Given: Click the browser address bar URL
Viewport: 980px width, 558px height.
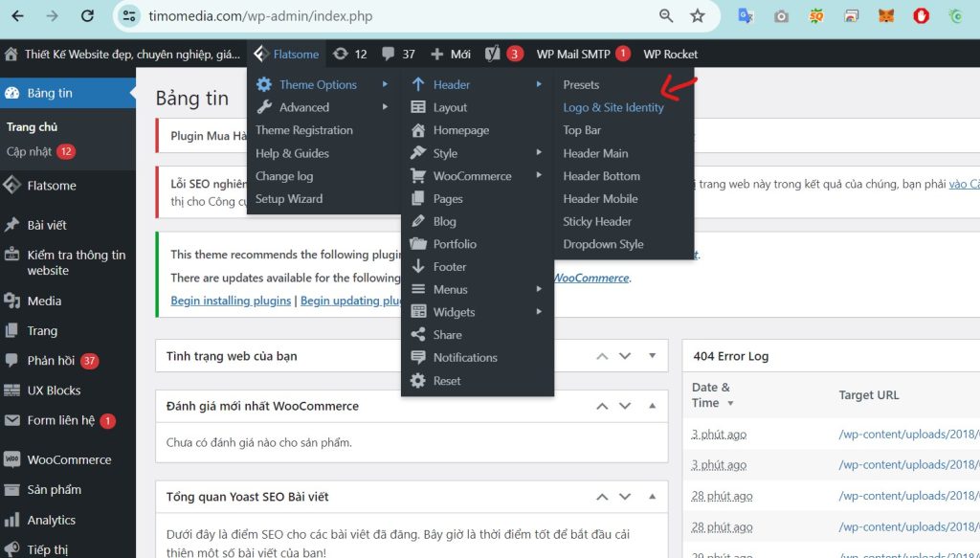Looking at the screenshot, I should point(260,15).
